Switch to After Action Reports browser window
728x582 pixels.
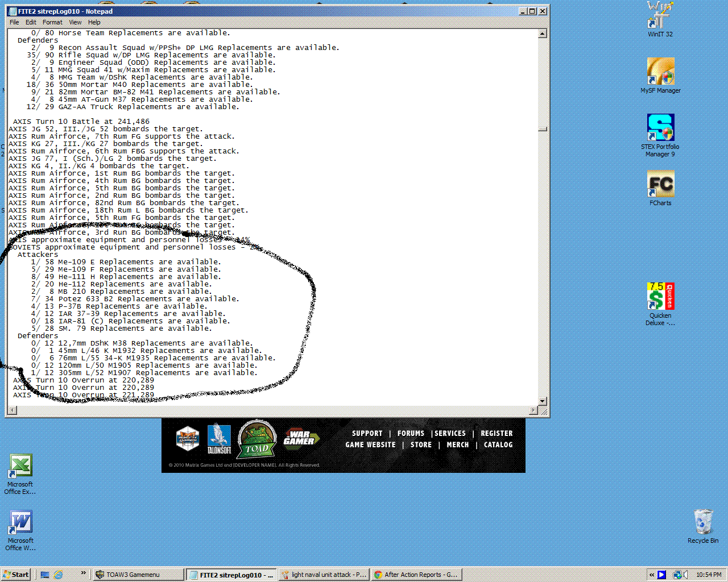417,575
